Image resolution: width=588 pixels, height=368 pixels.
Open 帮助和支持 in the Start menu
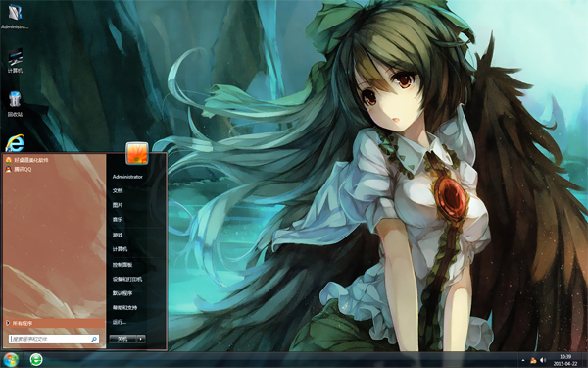point(124,307)
